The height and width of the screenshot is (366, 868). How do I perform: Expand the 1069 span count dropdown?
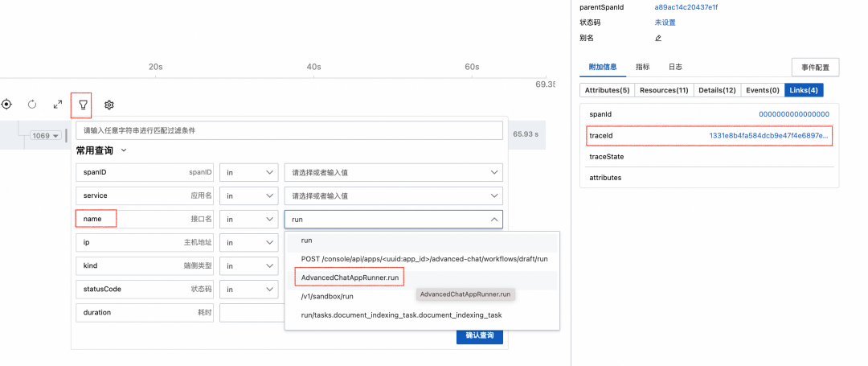pos(47,136)
